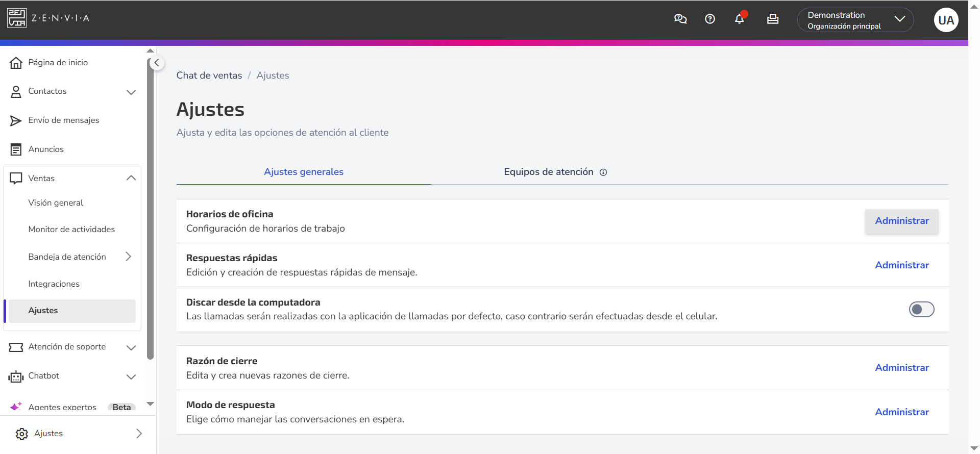Open the bottom Ajustes arrow

click(139, 434)
